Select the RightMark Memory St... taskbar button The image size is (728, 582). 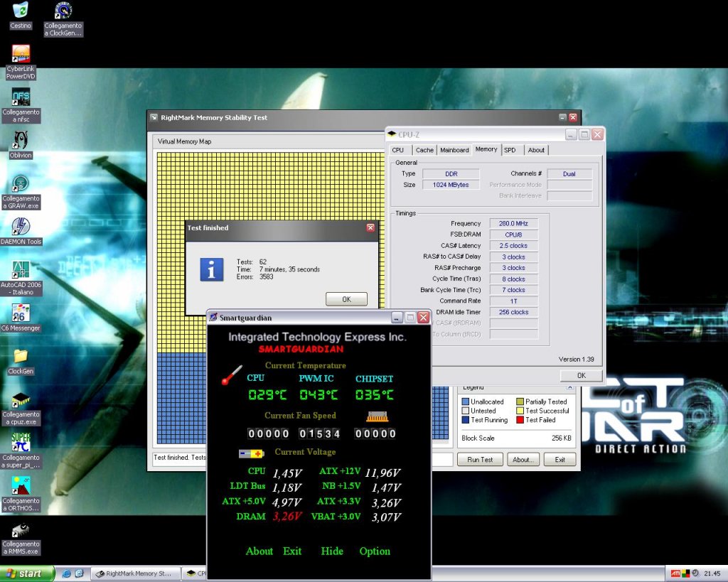point(134,573)
